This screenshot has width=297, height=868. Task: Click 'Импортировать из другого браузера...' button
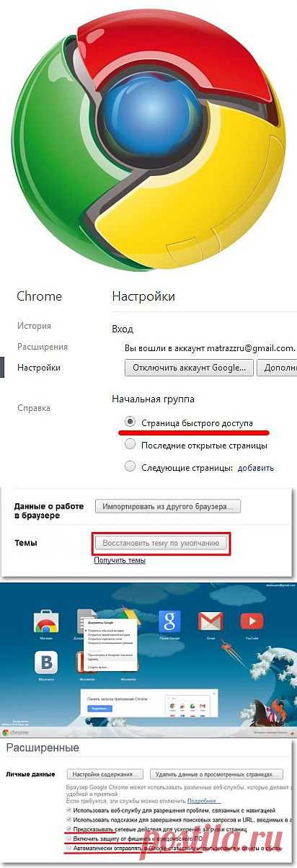[x=169, y=507]
